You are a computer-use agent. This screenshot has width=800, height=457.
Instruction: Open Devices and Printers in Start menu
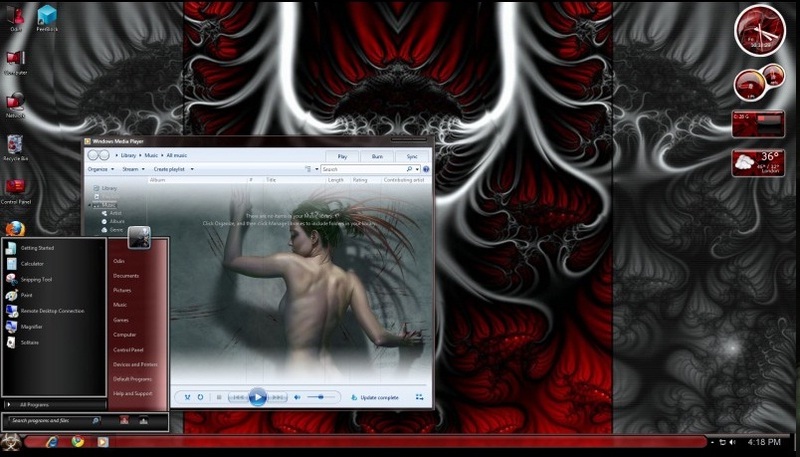click(x=135, y=365)
